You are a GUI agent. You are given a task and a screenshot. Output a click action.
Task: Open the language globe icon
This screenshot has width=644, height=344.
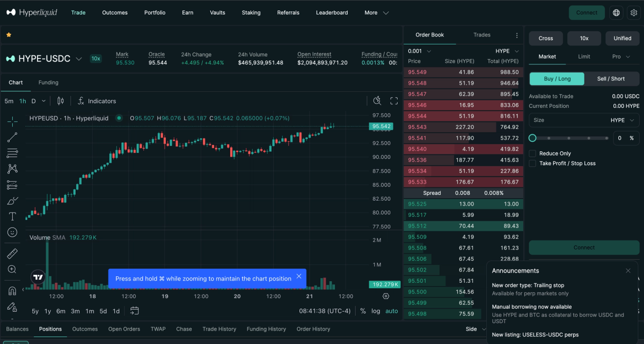(x=617, y=12)
